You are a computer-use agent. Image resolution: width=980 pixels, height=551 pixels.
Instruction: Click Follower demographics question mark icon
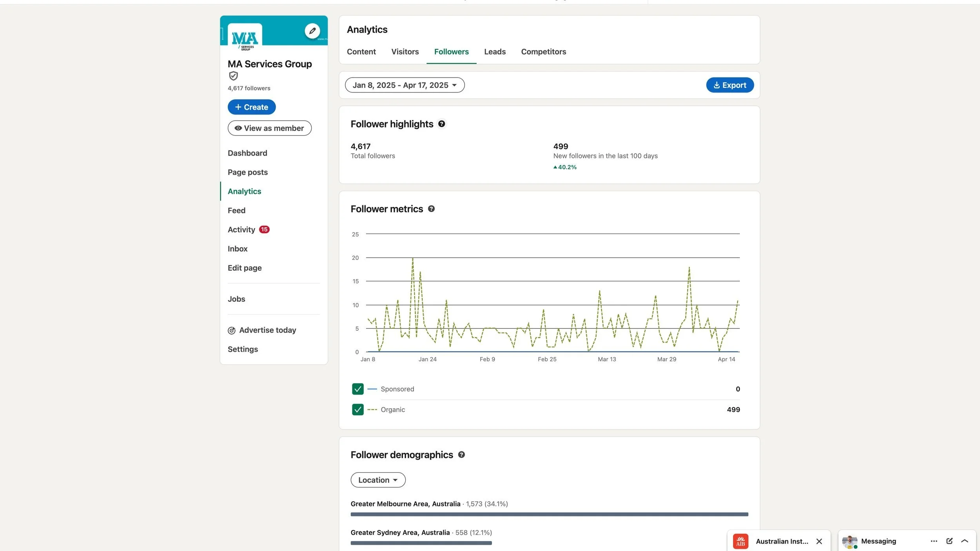pyautogui.click(x=461, y=455)
